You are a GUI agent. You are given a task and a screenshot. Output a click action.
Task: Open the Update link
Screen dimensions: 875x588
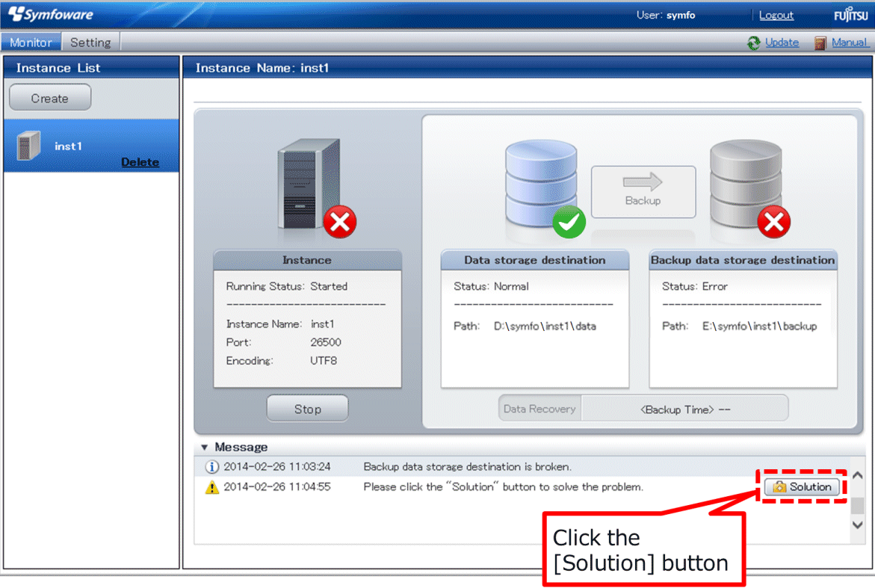pyautogui.click(x=782, y=43)
